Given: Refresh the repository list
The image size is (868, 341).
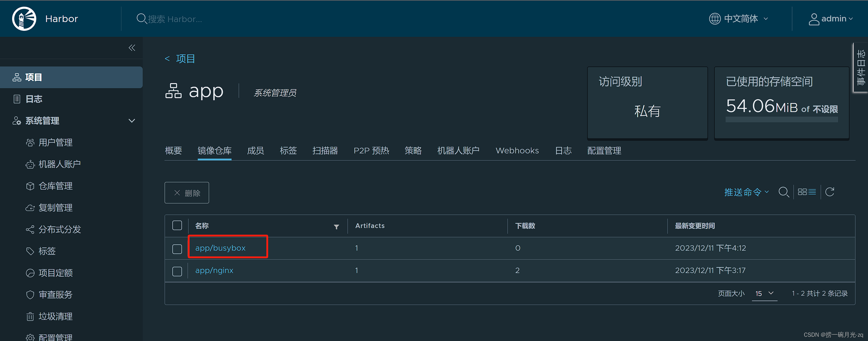Looking at the screenshot, I should [830, 192].
